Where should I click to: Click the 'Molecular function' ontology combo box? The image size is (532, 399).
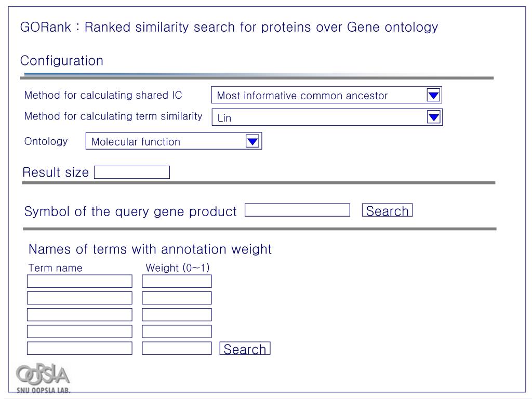tap(166, 141)
